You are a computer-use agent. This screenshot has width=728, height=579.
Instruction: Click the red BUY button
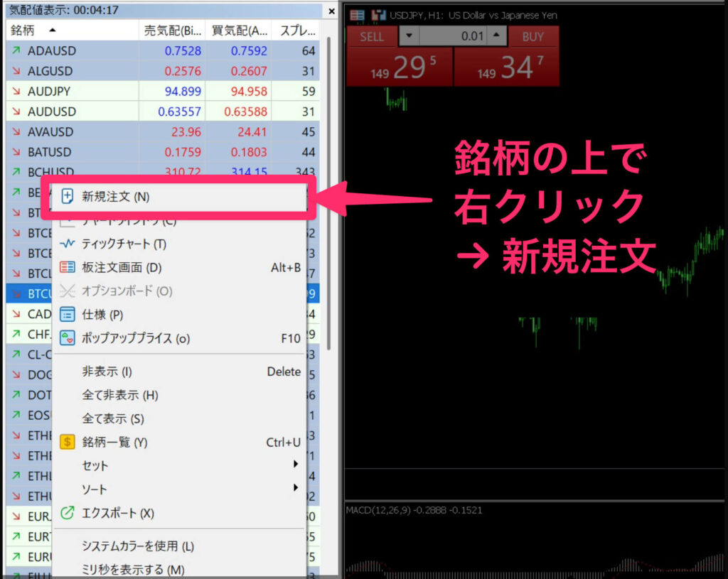click(x=532, y=36)
